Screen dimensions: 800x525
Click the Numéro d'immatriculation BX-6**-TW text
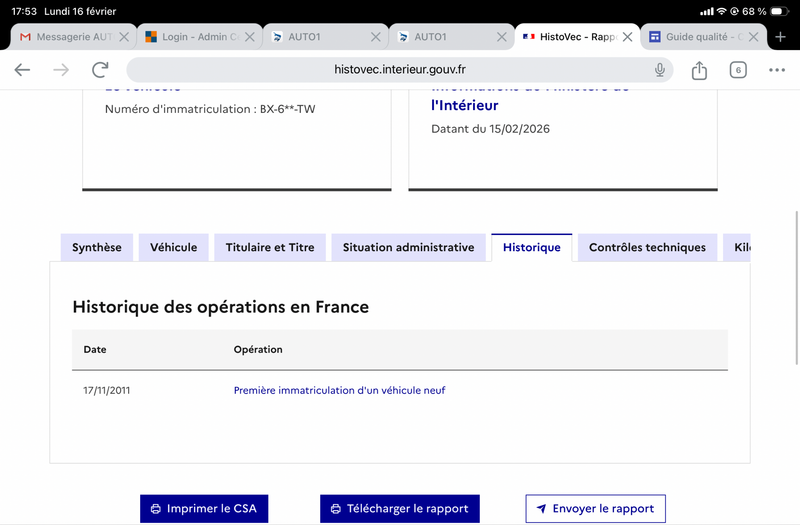click(210, 109)
